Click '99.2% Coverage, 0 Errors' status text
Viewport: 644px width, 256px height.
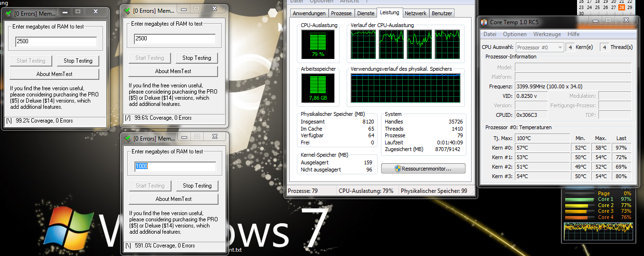[44, 121]
